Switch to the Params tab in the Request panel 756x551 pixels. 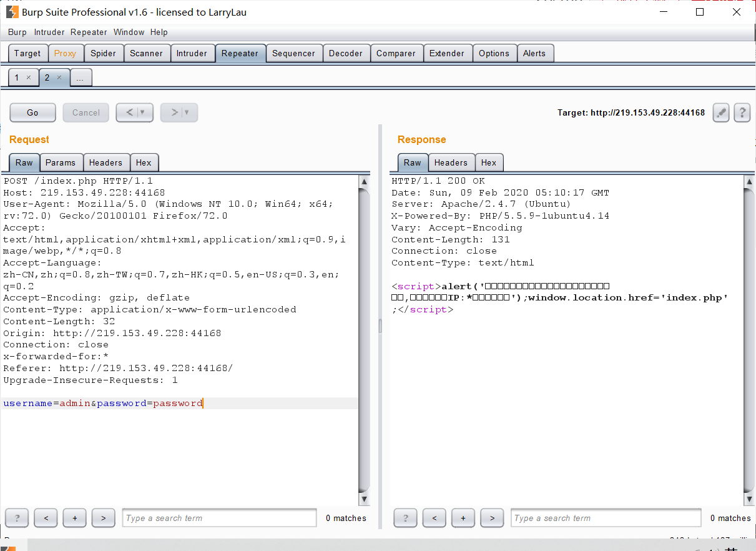coord(61,162)
